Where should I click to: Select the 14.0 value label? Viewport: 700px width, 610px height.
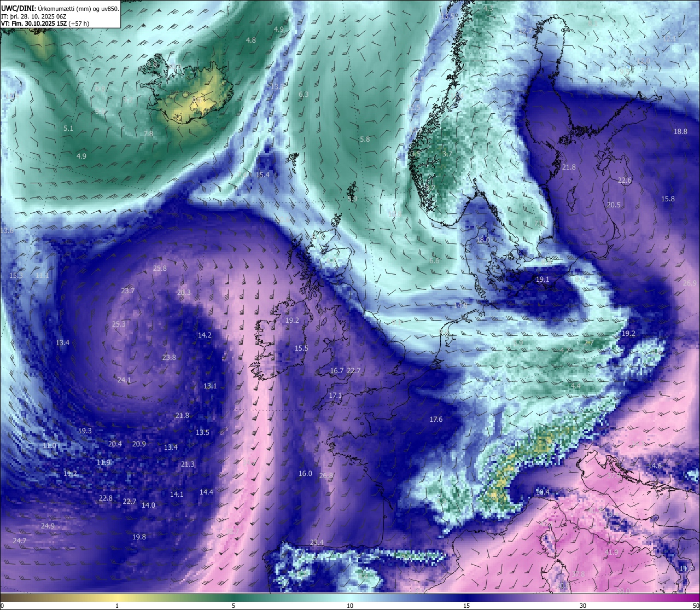point(148,505)
